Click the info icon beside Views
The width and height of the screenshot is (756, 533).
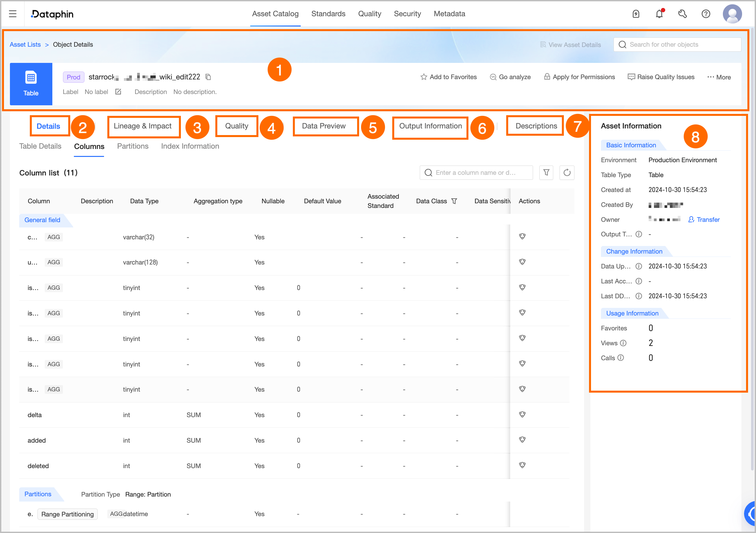click(623, 343)
